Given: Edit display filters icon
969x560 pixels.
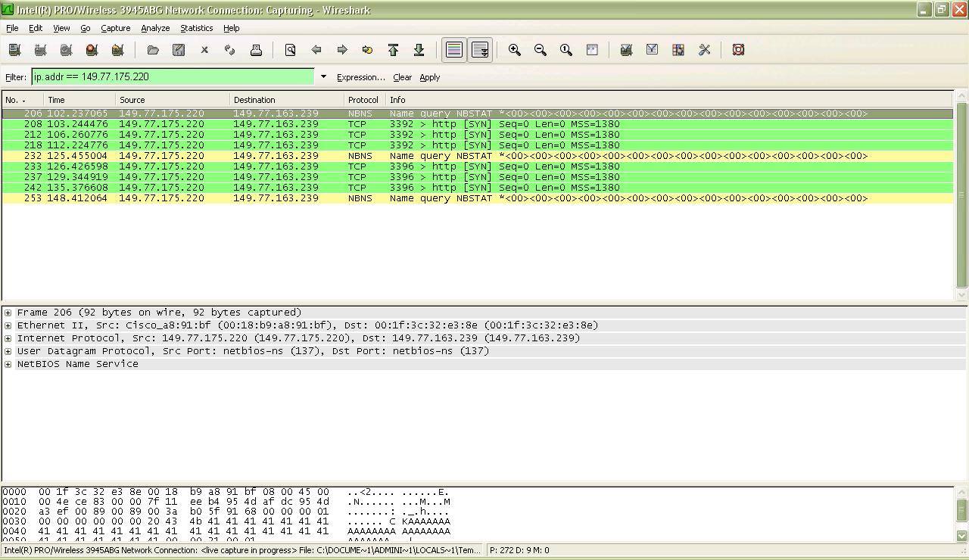Looking at the screenshot, I should pos(652,50).
